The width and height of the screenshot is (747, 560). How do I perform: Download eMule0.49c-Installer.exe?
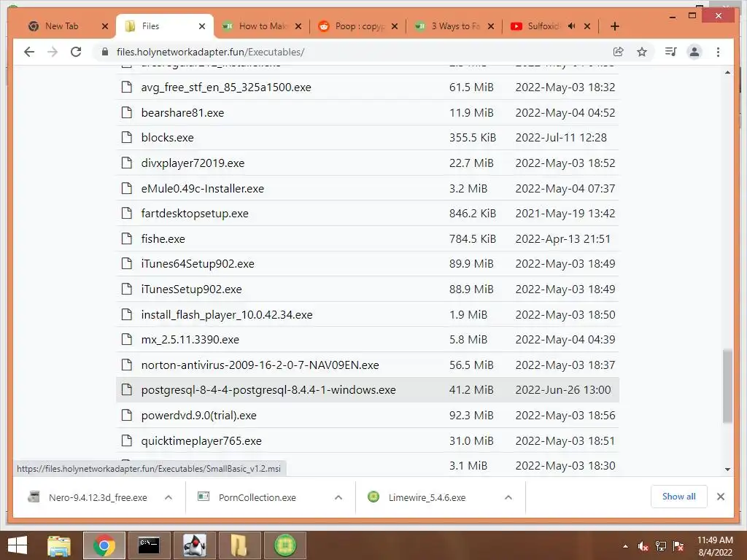(203, 189)
